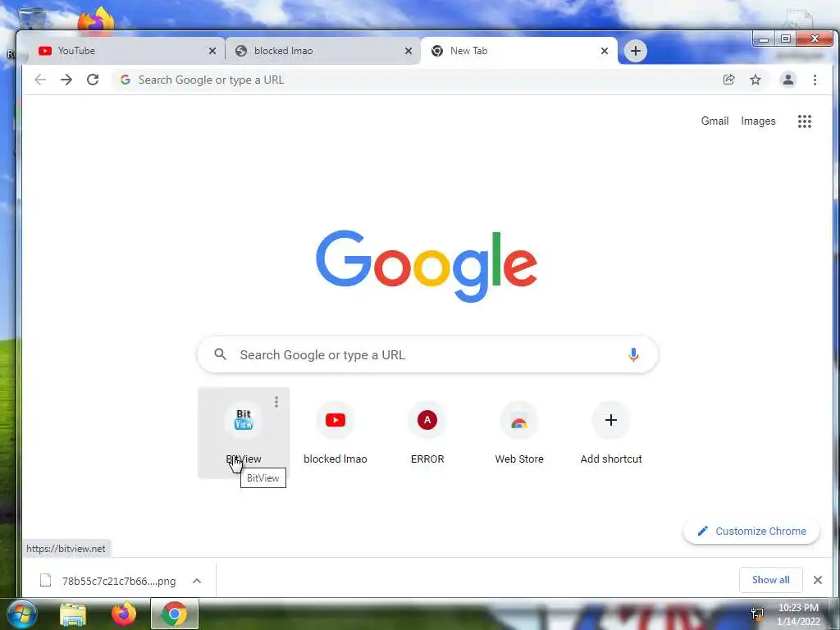
Task: Open the Chrome profile avatar icon
Action: (x=788, y=80)
